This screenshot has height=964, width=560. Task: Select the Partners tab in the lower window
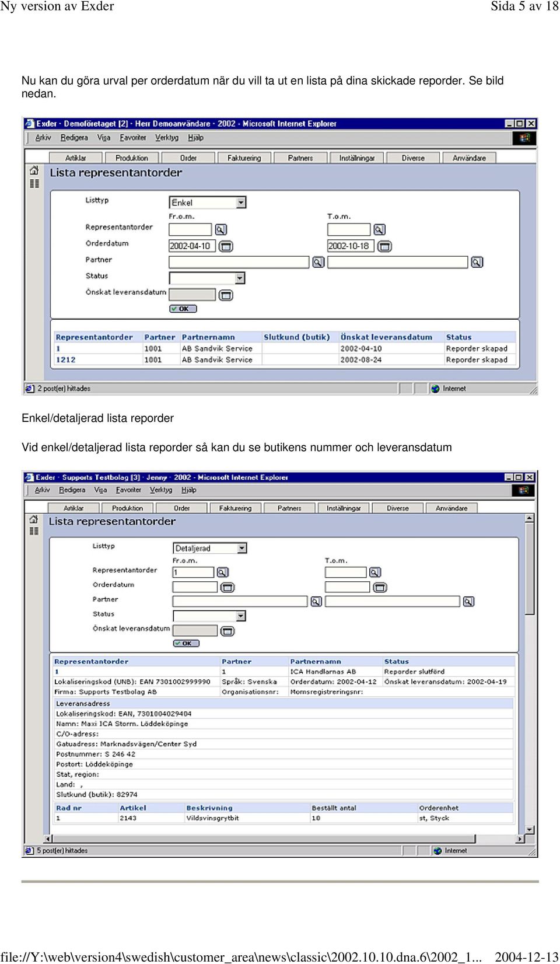point(289,508)
